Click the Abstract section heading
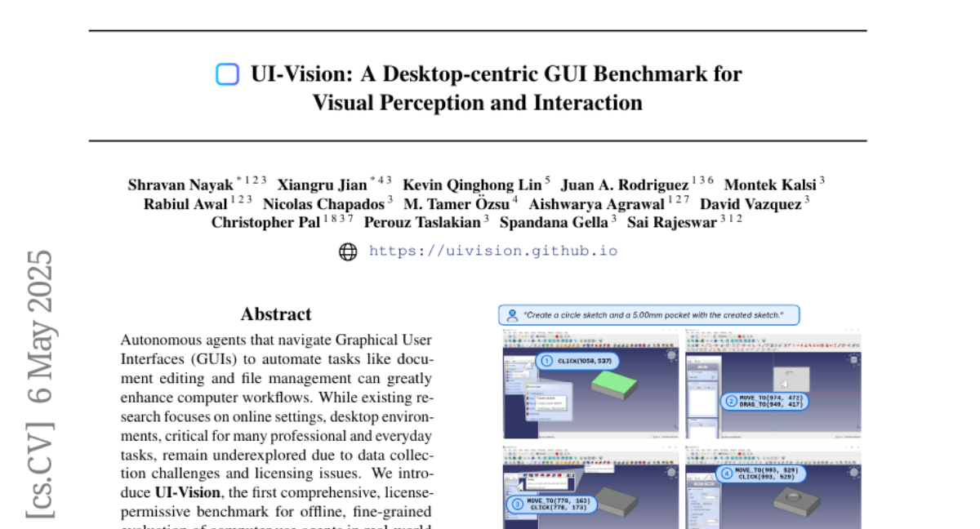This screenshot has height=529, width=980. coord(276,314)
